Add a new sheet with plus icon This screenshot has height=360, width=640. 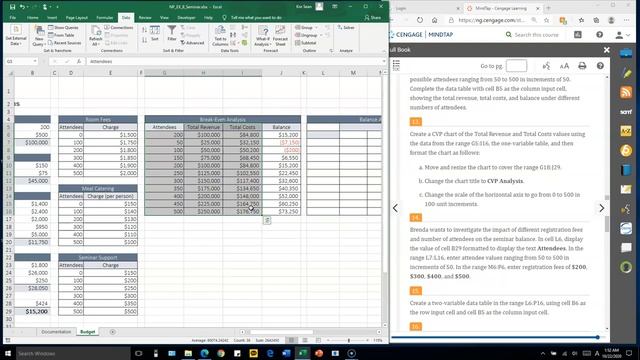coord(113,332)
